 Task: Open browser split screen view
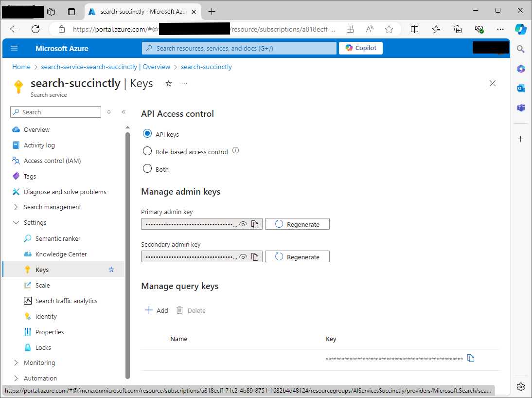click(x=414, y=29)
